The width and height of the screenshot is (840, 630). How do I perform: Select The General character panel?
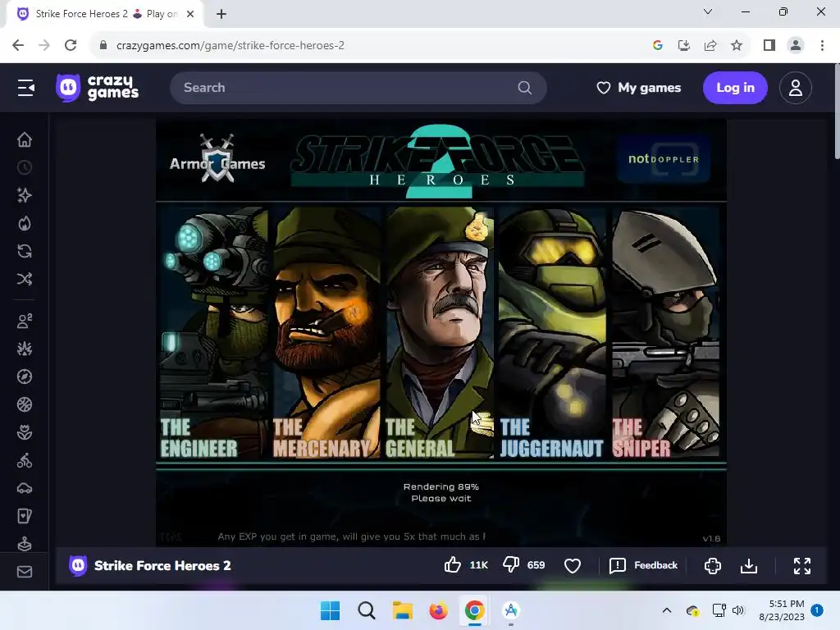440,332
